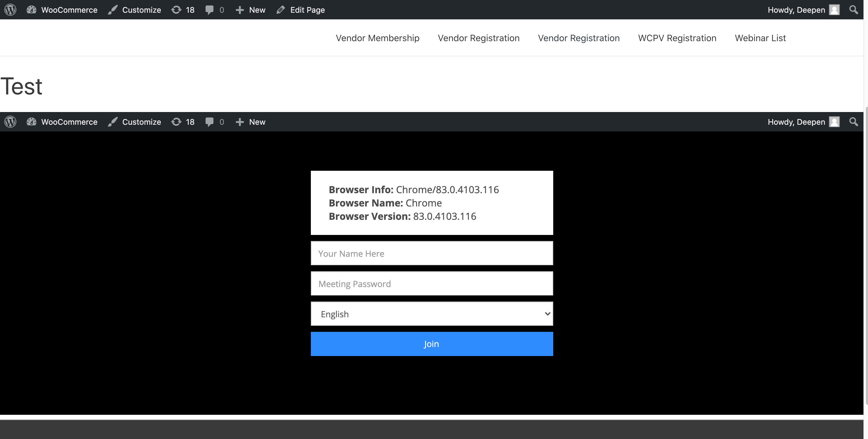Viewport: 868px width, 439px height.
Task: Expand the English language dropdown
Action: pyautogui.click(x=432, y=314)
